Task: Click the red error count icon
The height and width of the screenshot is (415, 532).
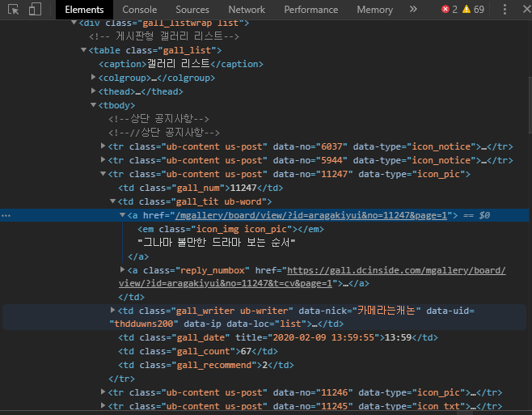Action: coord(445,9)
